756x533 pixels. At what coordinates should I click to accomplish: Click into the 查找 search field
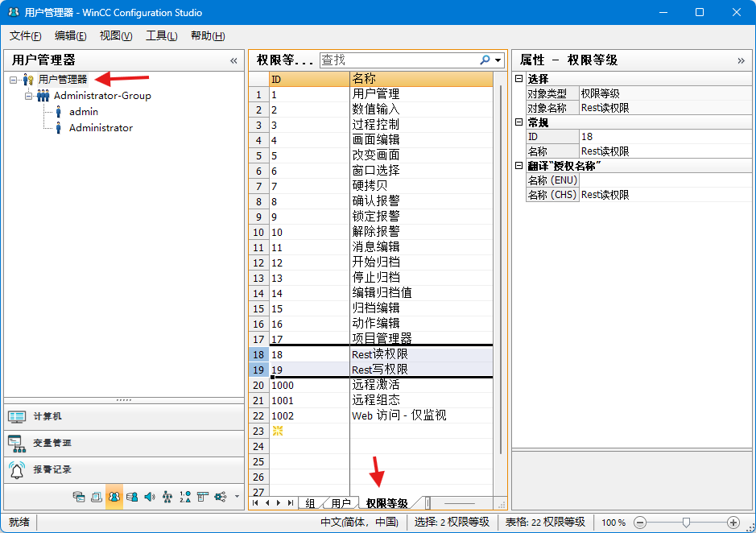point(399,60)
